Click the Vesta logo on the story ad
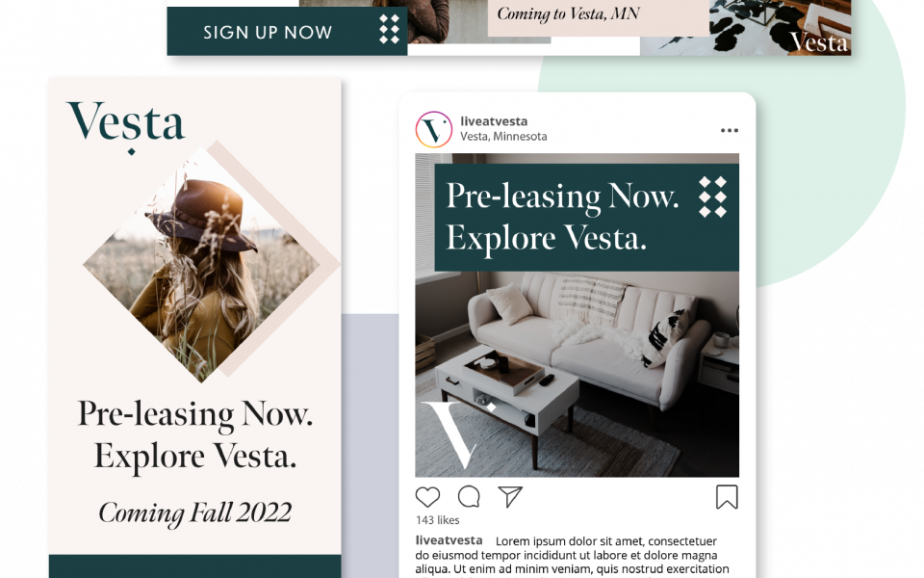The width and height of the screenshot is (924, 578). coord(126,125)
